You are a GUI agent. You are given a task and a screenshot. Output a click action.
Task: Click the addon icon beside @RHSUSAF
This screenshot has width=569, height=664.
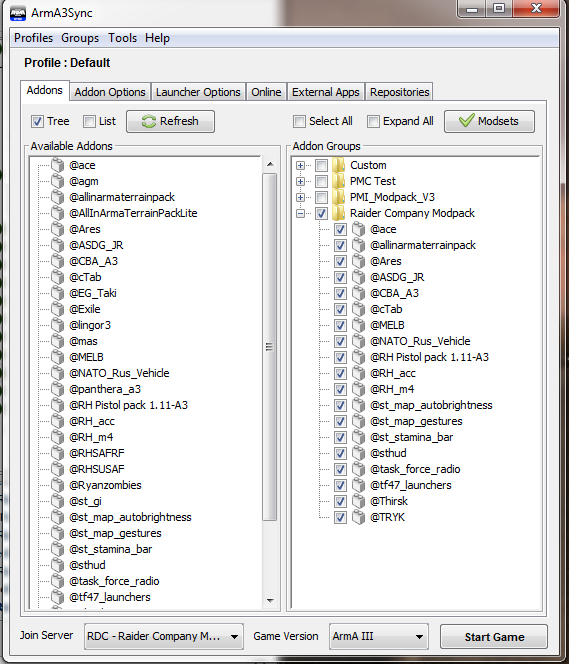click(x=58, y=469)
